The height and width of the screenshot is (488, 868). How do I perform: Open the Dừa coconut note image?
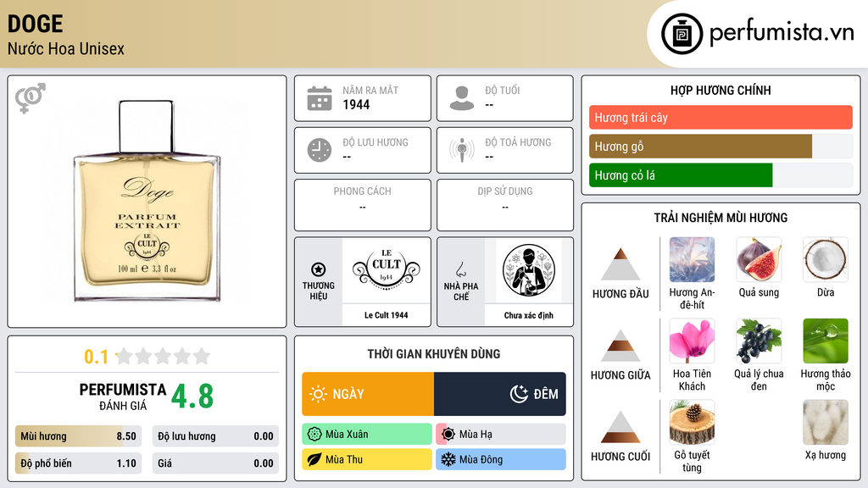point(826,260)
